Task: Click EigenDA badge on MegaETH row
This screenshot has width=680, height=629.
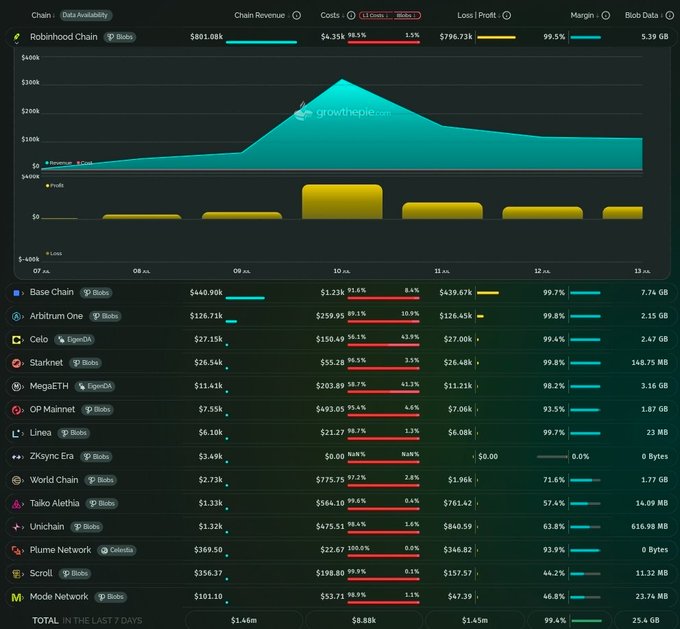Action: point(95,387)
